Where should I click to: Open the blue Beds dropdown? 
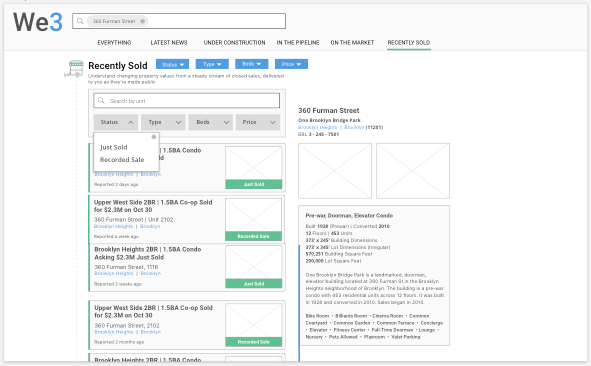tap(251, 64)
